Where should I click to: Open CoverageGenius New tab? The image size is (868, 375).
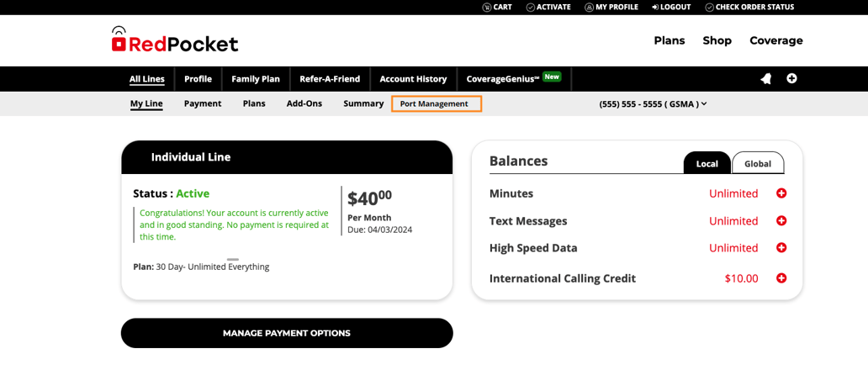(x=513, y=79)
